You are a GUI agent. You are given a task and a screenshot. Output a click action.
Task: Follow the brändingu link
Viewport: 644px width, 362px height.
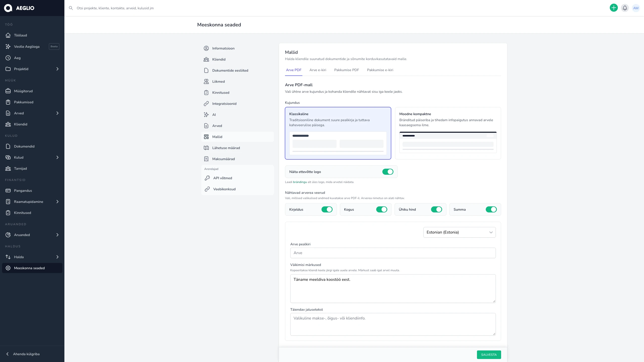[x=300, y=182]
